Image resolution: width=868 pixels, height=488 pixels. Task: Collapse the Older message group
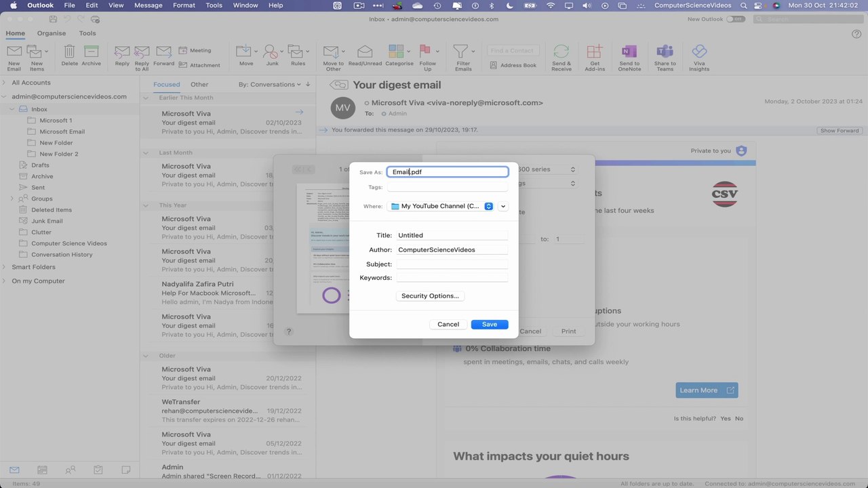point(145,355)
